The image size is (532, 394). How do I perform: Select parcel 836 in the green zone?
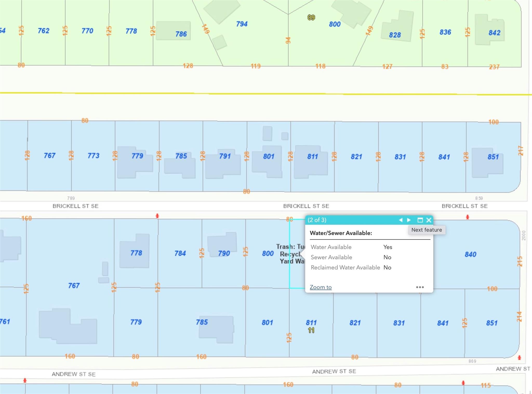tap(445, 32)
